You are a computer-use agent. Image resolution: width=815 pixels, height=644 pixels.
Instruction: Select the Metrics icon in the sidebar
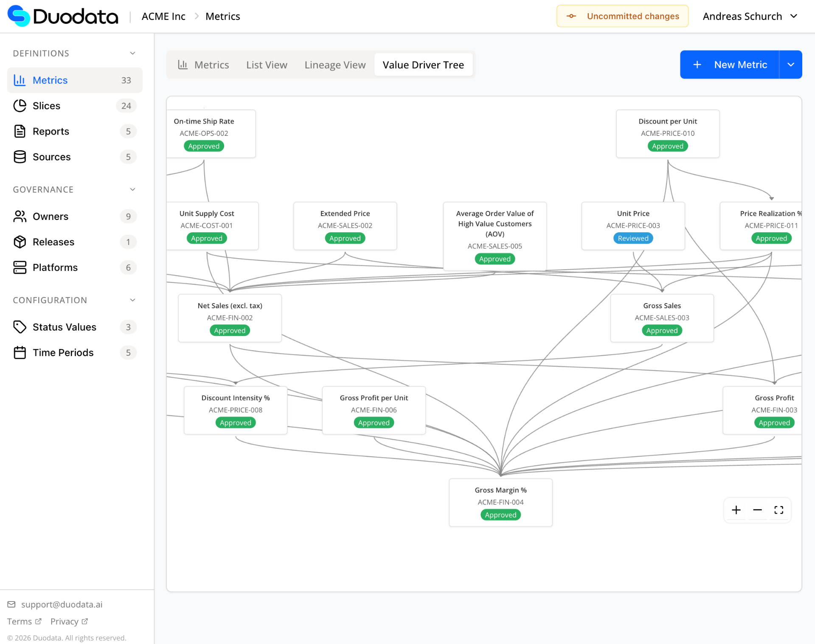pos(20,80)
